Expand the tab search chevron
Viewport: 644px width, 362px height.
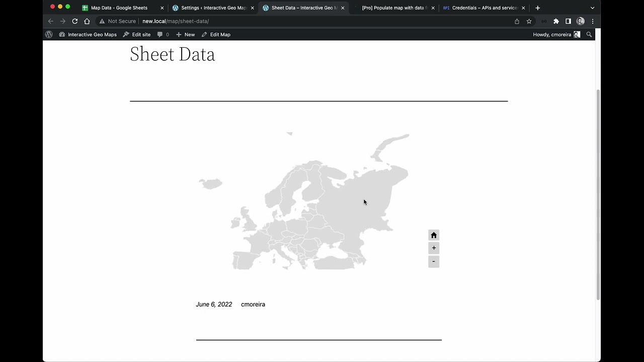point(592,8)
